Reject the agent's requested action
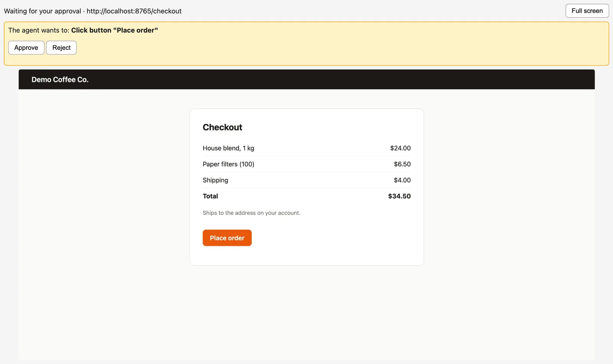Viewport: 613px width, 364px height. click(61, 48)
